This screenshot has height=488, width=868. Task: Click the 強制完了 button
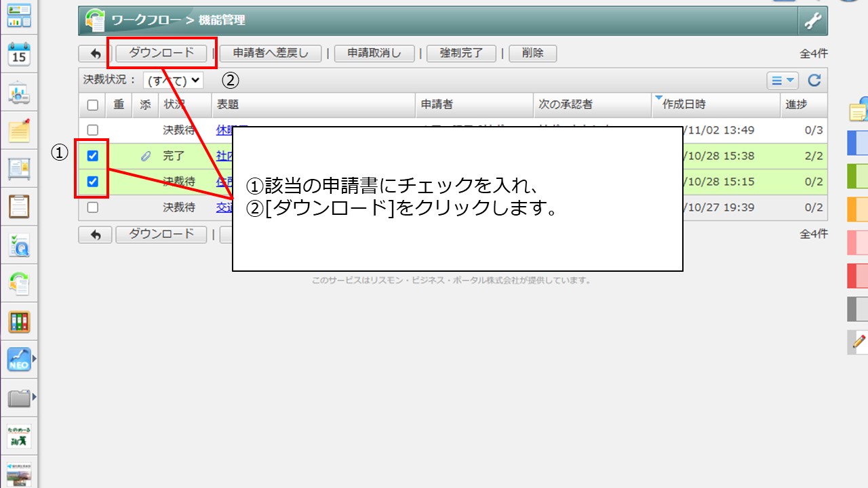(x=460, y=53)
